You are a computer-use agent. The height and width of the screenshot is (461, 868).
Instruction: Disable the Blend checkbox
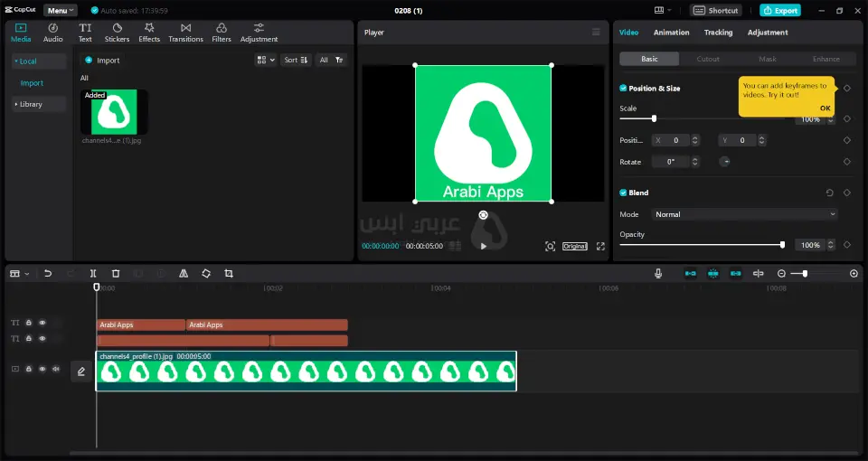(x=623, y=193)
